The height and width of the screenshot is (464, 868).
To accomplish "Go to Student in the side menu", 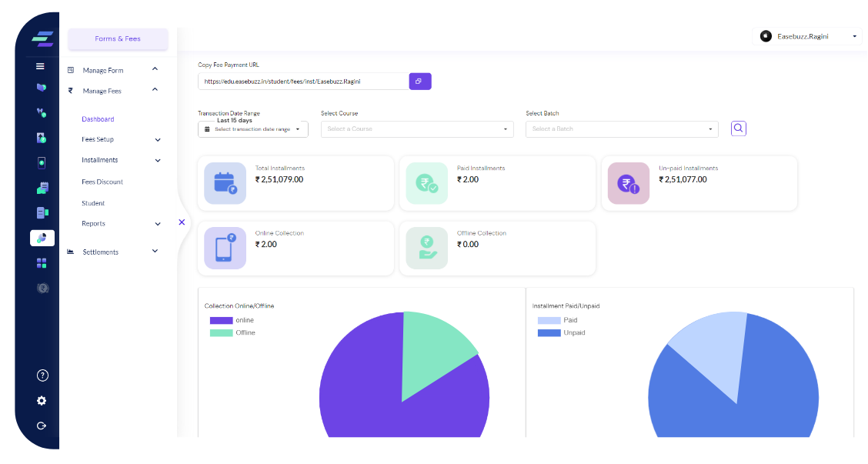I will tap(93, 203).
